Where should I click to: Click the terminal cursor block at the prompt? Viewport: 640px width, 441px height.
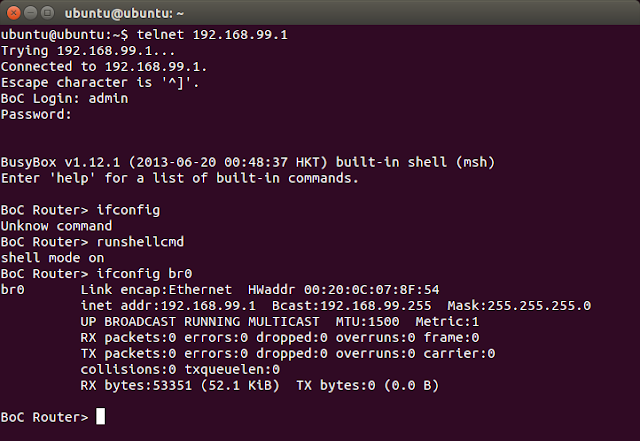pos(100,417)
